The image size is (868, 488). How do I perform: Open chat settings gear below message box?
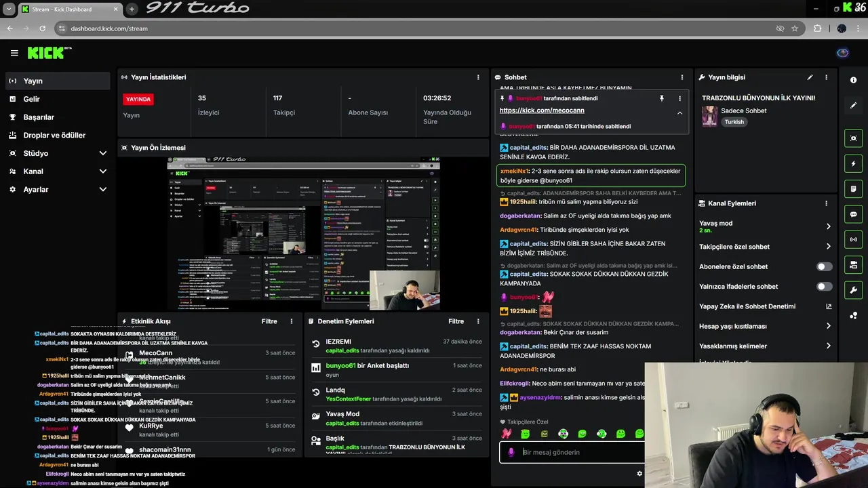(639, 474)
